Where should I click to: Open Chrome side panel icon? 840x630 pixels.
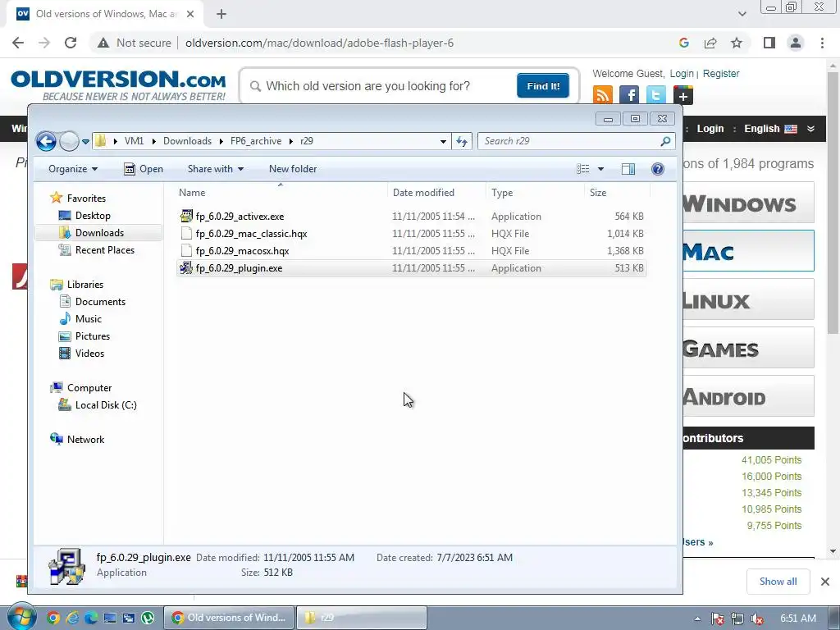769,43
